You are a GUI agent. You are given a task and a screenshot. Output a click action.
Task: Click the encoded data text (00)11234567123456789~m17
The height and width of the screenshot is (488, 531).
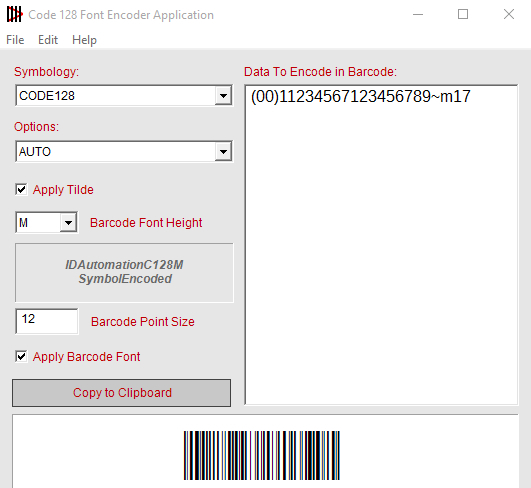361,97
